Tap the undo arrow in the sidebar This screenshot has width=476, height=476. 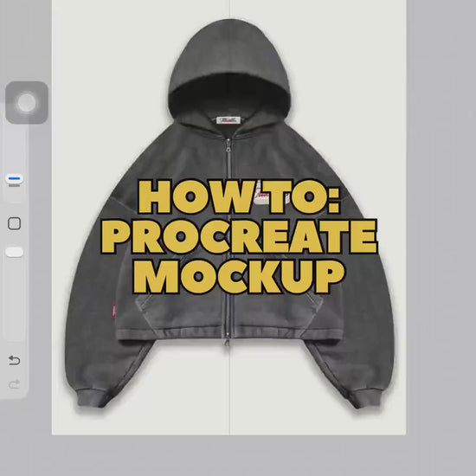[14, 360]
